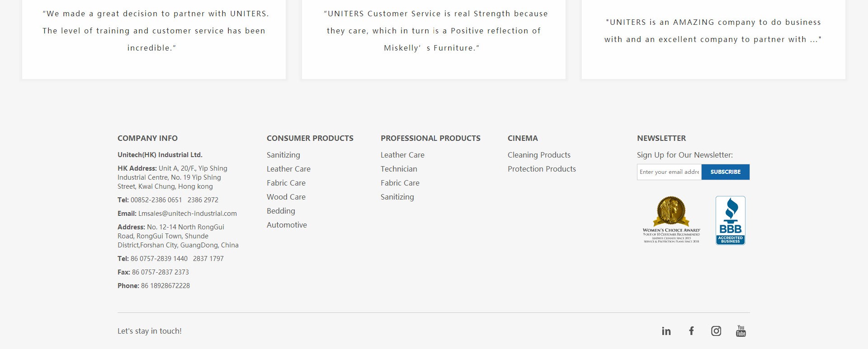Click the Women's Choice Award badge
The width and height of the screenshot is (868, 349).
pyautogui.click(x=671, y=220)
